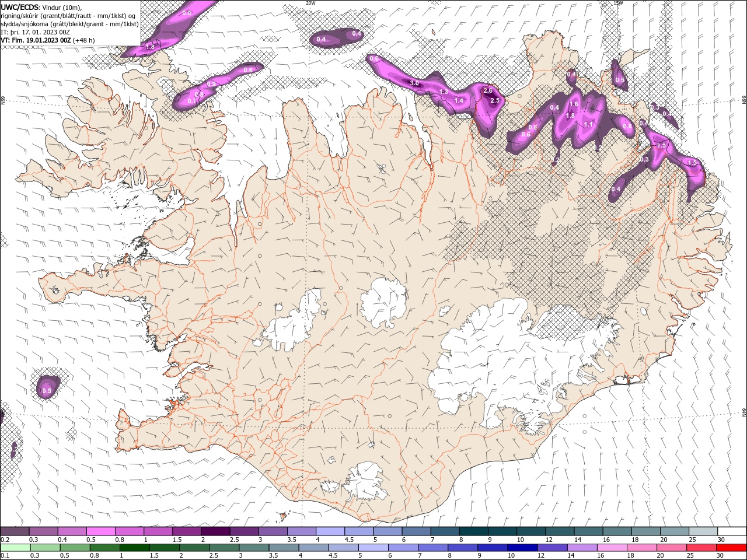Click the 'VT: Fim. 19.01.2023 00Z' valid time
The width and height of the screenshot is (747, 560).
click(x=36, y=40)
